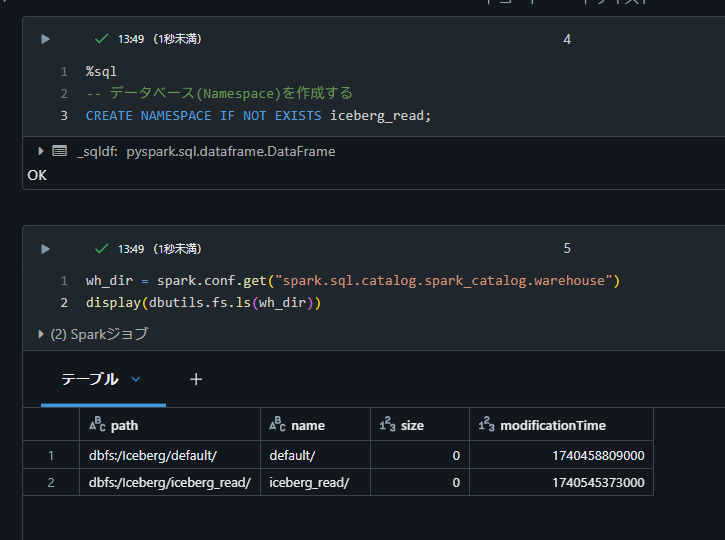Click the OK output text
Viewport: 725px width, 540px height.
coord(37,175)
